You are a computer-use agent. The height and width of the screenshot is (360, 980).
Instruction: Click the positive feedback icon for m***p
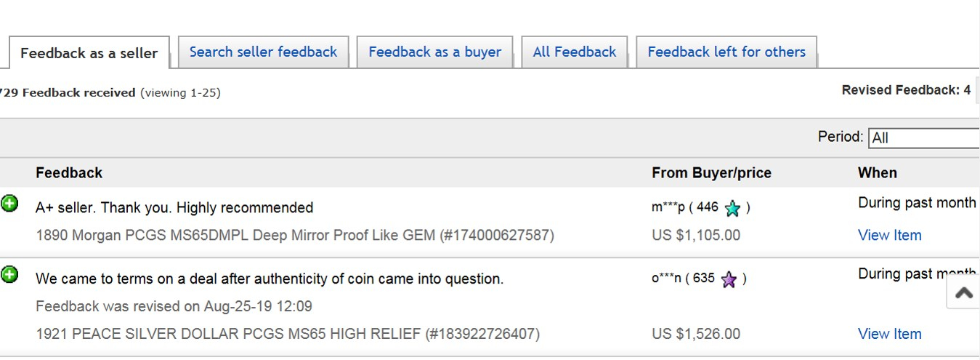9,204
